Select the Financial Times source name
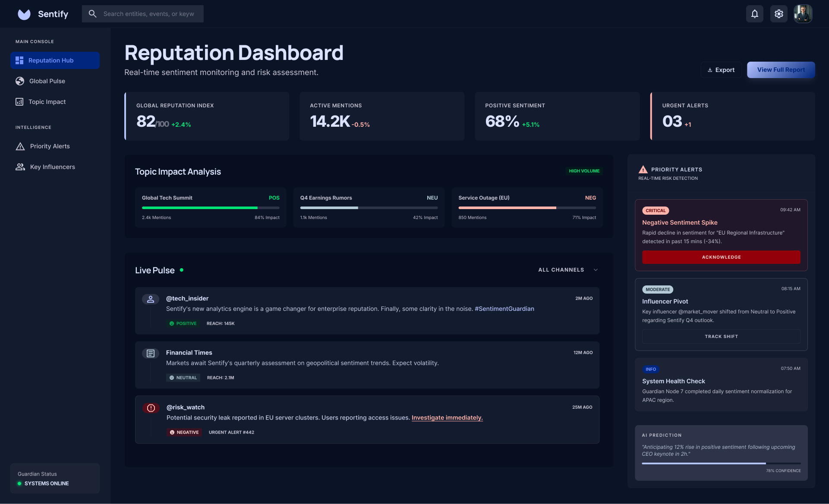This screenshot has width=829, height=504. [189, 353]
